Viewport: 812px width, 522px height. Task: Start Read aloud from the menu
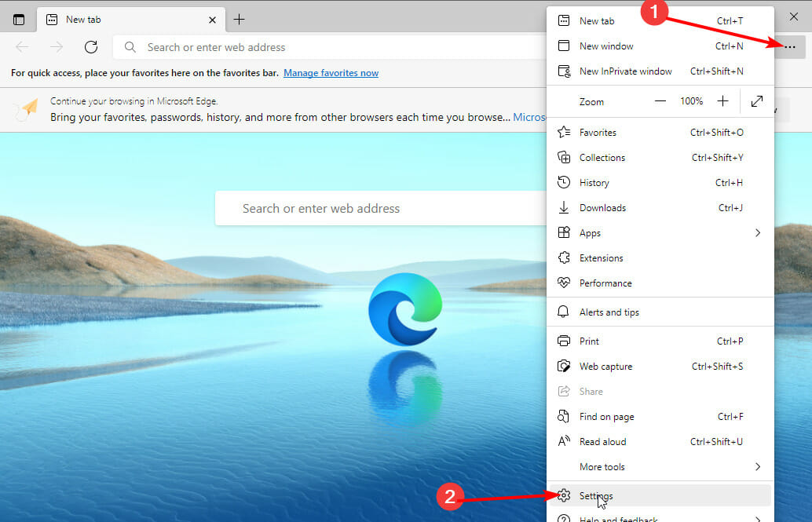(660, 442)
